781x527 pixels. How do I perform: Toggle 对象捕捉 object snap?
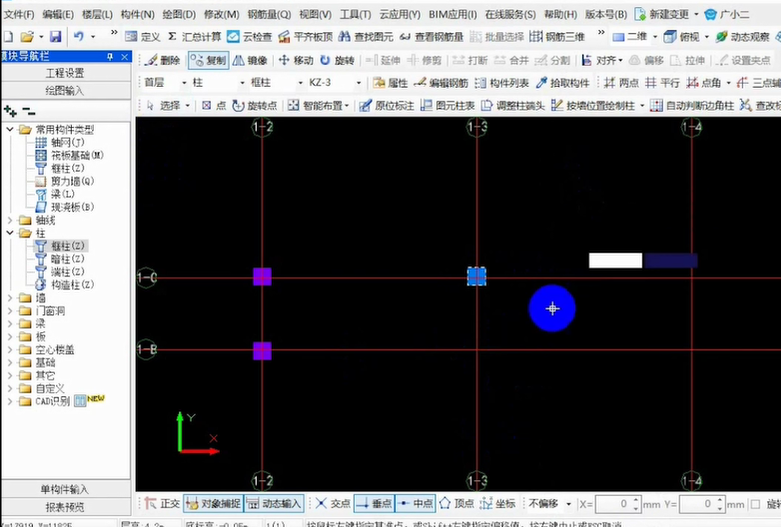213,504
